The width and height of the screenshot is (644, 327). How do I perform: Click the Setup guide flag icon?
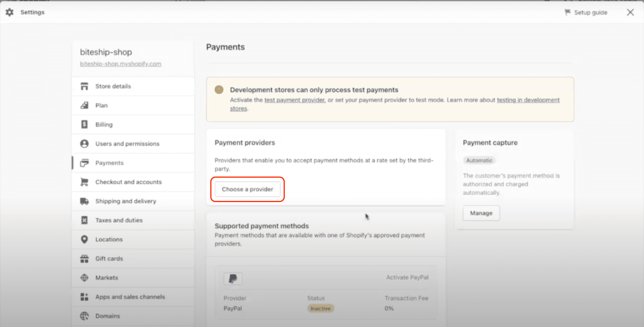click(568, 12)
